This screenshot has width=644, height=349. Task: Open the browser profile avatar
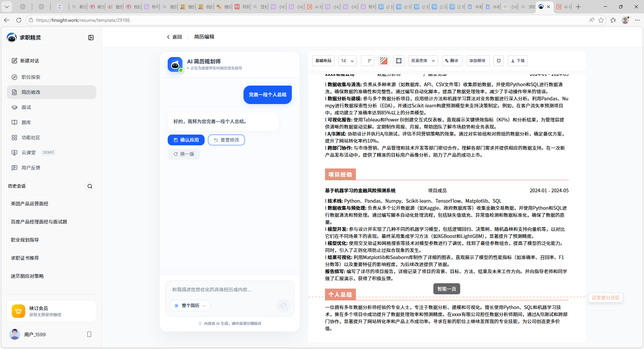[x=625, y=20]
